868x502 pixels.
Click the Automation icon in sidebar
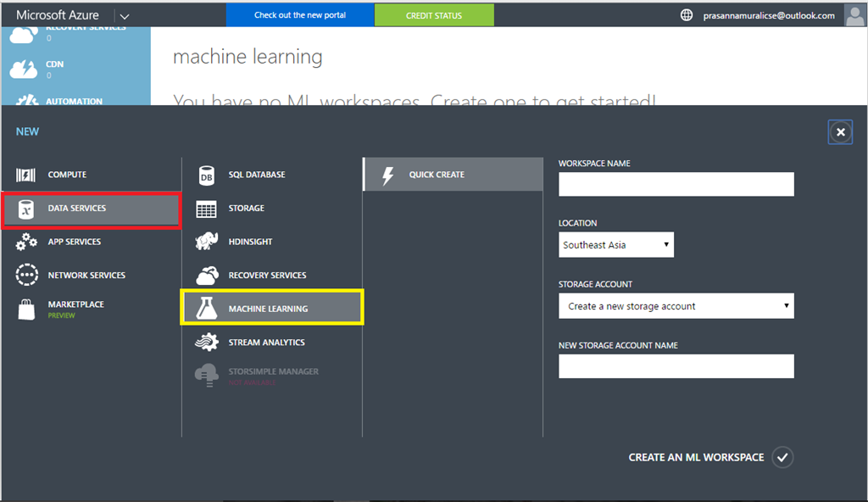[26, 100]
